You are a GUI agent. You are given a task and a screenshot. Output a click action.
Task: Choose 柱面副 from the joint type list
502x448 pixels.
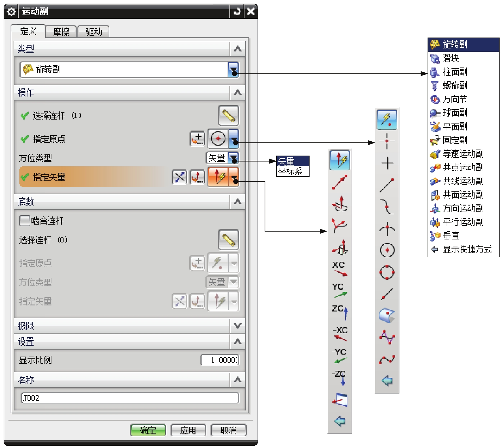463,72
